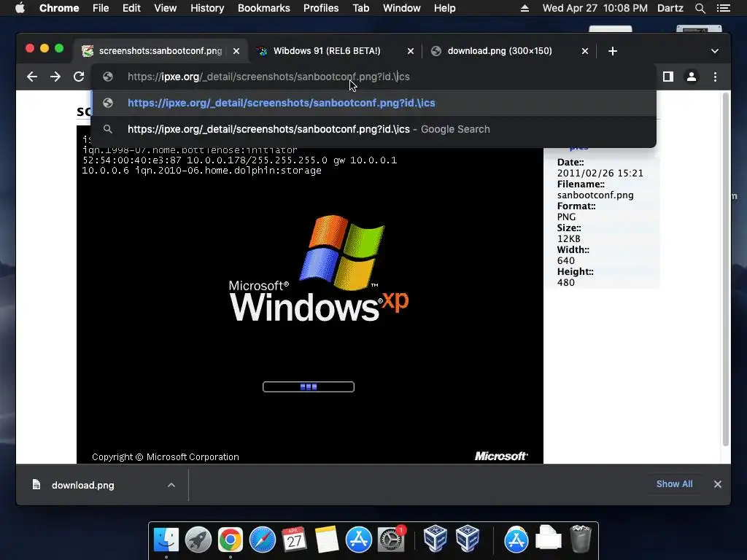The height and width of the screenshot is (560, 747).
Task: Open download.png item in download bar
Action: tap(83, 485)
